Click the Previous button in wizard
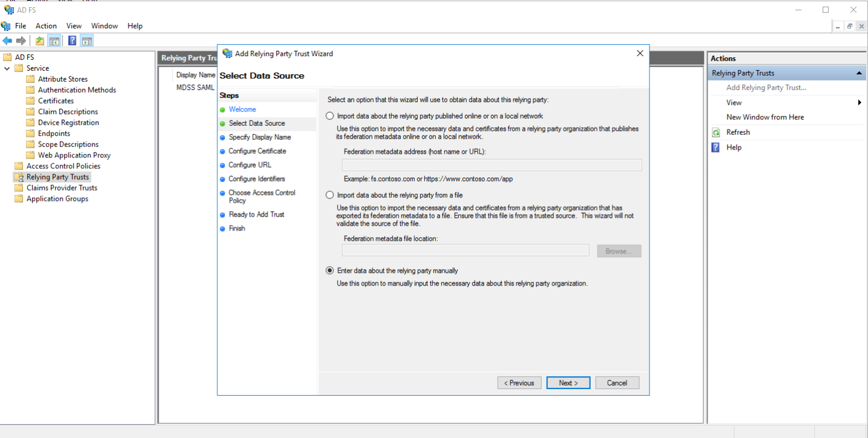The height and width of the screenshot is (438, 868). click(519, 383)
